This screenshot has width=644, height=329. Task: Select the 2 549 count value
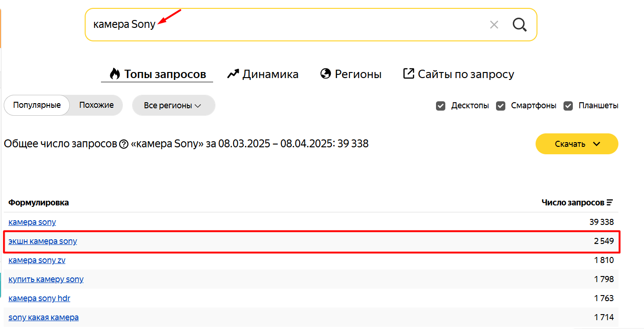click(x=604, y=241)
